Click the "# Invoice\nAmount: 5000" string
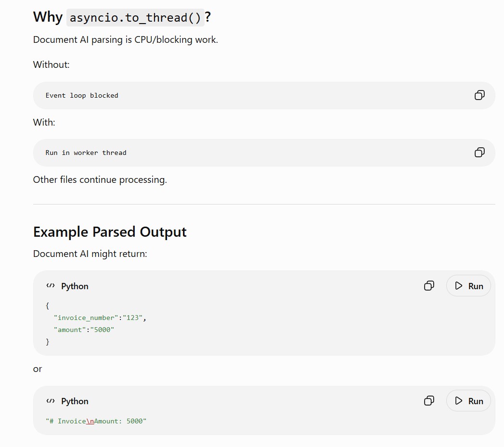Screen dimensions: 504x447 click(x=96, y=421)
